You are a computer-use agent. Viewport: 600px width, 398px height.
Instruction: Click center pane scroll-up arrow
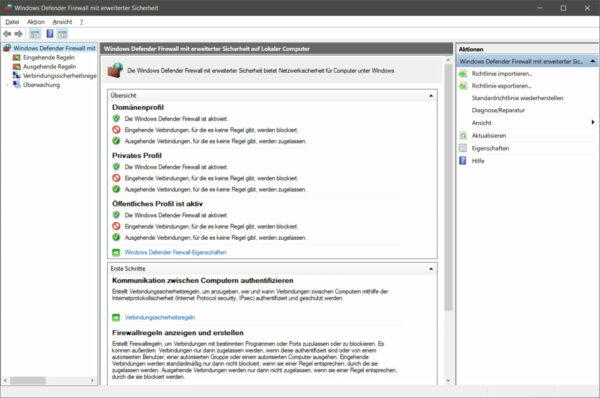tap(448, 60)
